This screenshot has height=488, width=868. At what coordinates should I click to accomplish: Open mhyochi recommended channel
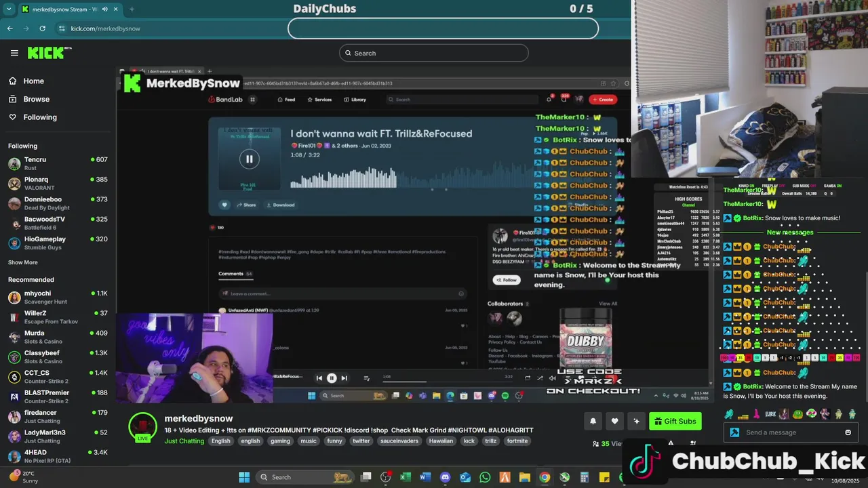(58, 297)
